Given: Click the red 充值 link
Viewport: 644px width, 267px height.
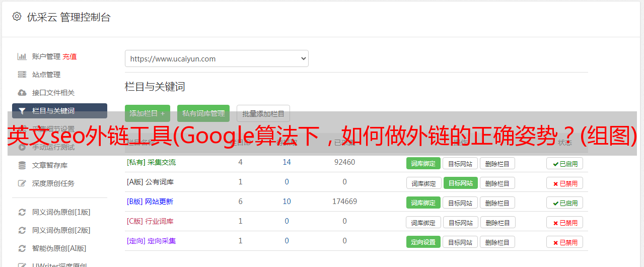Looking at the screenshot, I should 69,56.
